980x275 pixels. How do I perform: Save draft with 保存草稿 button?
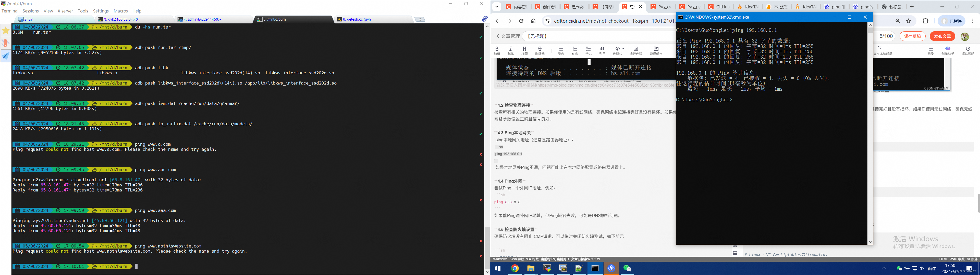pyautogui.click(x=912, y=36)
